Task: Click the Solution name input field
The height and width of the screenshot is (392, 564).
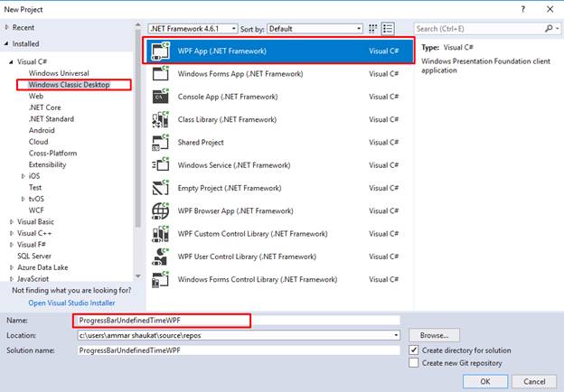Action: (x=238, y=350)
